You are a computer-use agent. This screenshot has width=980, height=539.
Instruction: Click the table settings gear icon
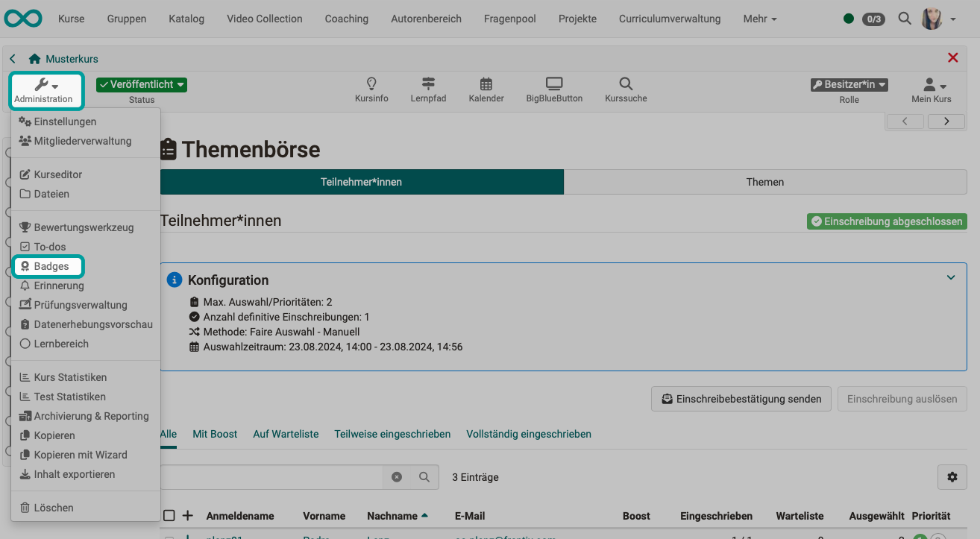click(x=952, y=477)
